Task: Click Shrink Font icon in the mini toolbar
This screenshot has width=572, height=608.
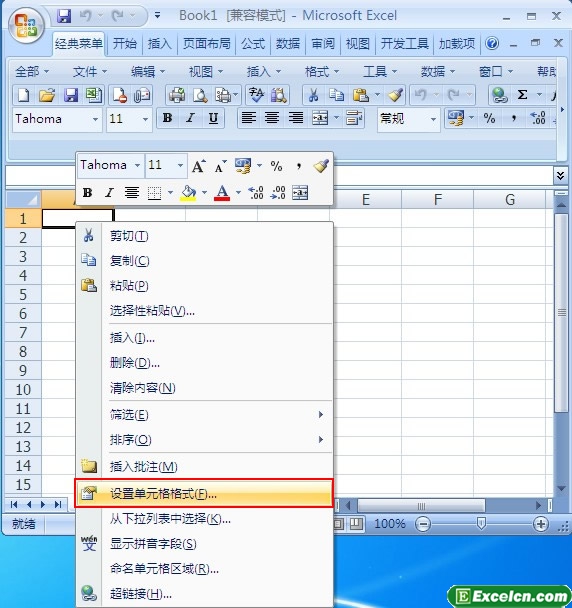Action: 221,166
